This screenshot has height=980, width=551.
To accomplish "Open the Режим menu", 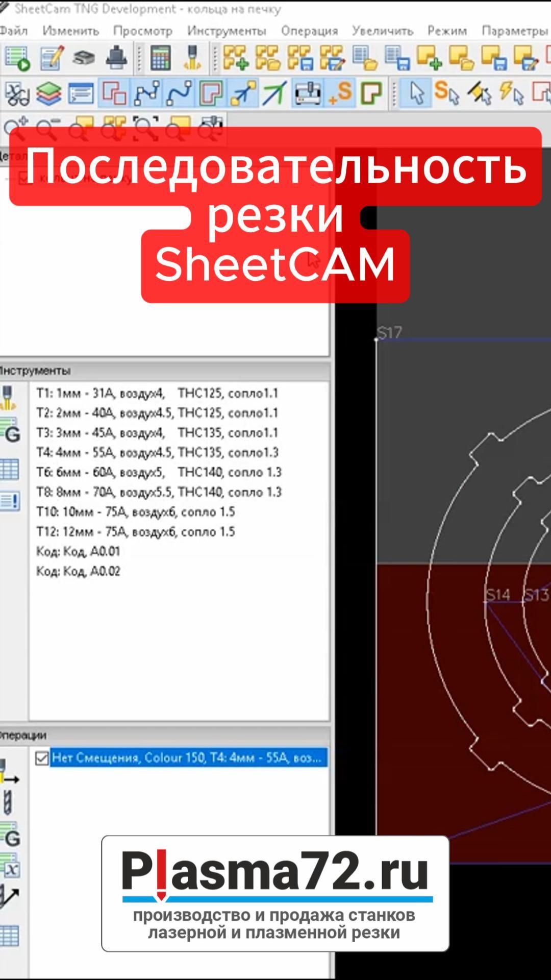I will click(x=447, y=31).
